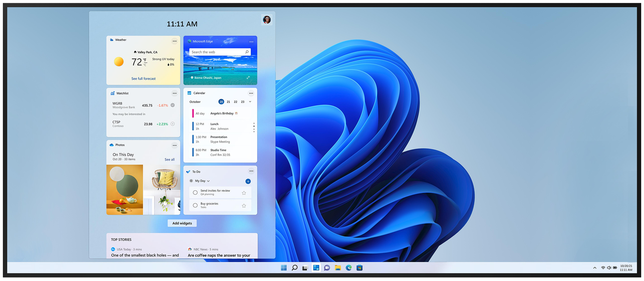The height and width of the screenshot is (281, 644).
Task: Open Task View in taskbar
Action: [x=305, y=268]
